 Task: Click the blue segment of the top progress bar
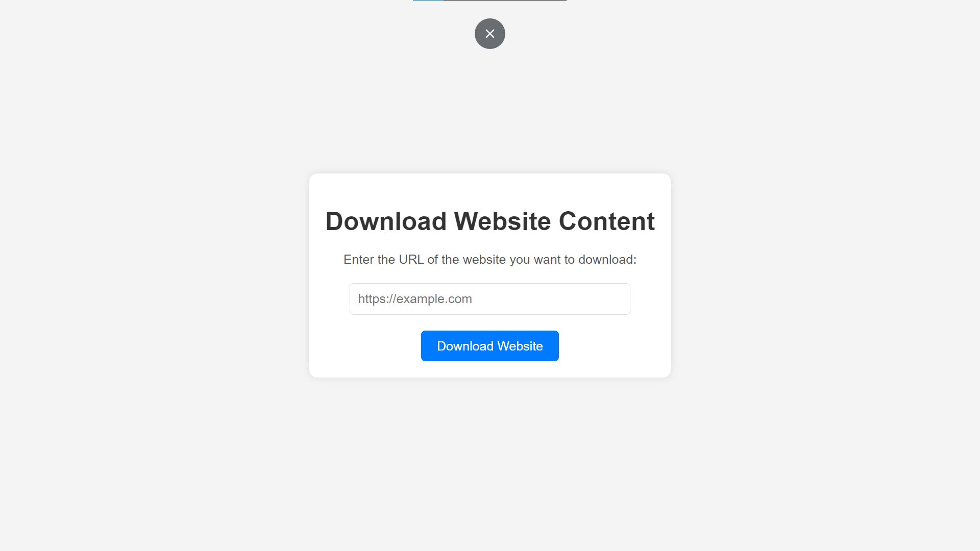pyautogui.click(x=428, y=1)
